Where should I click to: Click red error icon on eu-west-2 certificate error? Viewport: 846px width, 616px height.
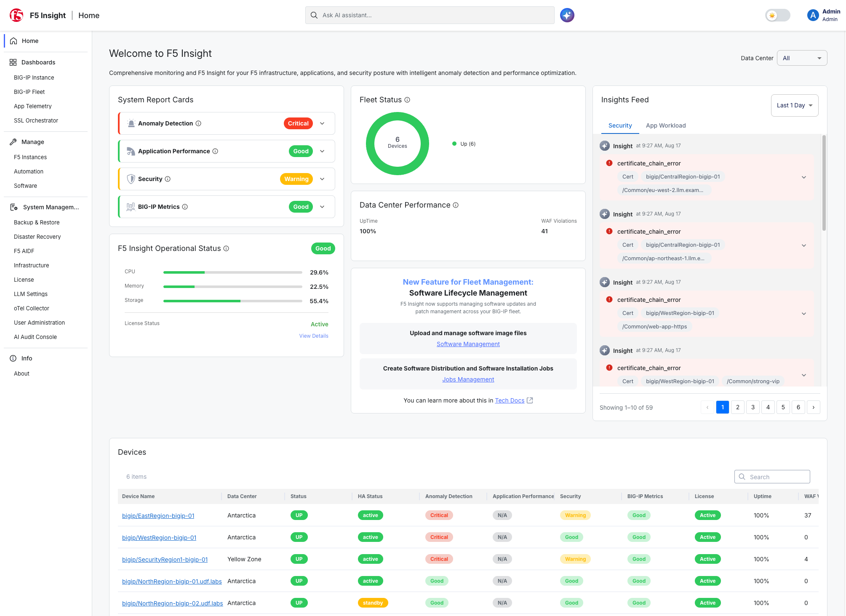[x=609, y=163]
